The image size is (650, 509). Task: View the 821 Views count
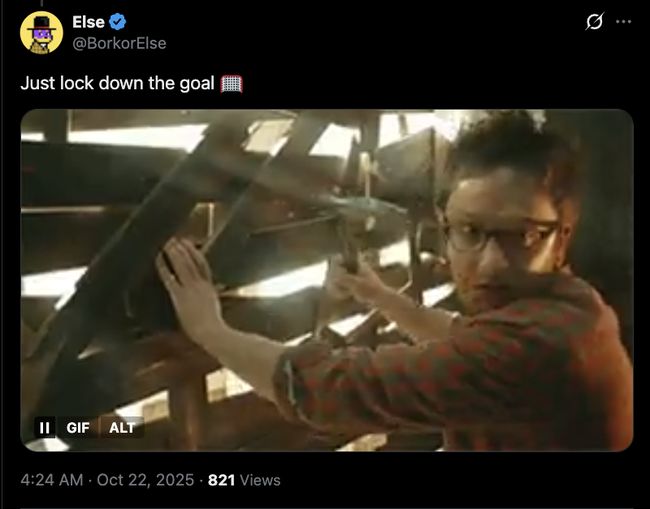click(244, 480)
